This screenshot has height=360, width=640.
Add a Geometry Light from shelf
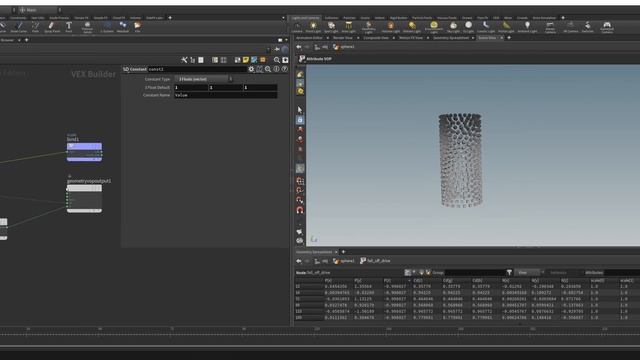[369, 27]
